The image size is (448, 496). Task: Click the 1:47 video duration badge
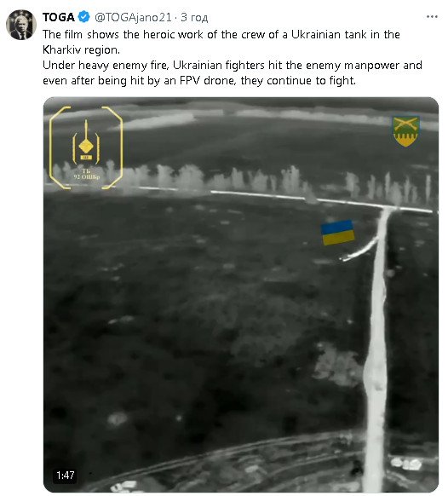(66, 475)
